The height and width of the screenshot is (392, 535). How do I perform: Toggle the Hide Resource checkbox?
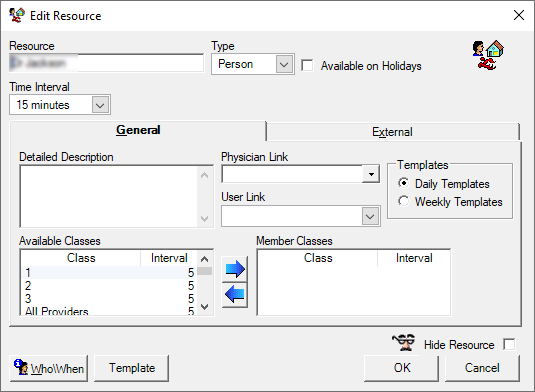[509, 344]
